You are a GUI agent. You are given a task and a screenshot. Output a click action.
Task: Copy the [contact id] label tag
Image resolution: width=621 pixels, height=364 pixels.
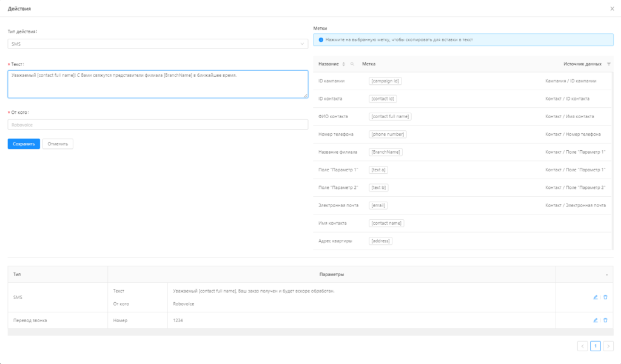pyautogui.click(x=383, y=99)
